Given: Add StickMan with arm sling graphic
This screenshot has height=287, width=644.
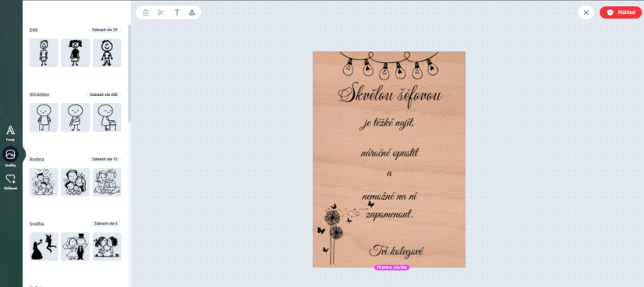Looking at the screenshot, I should point(75,118).
